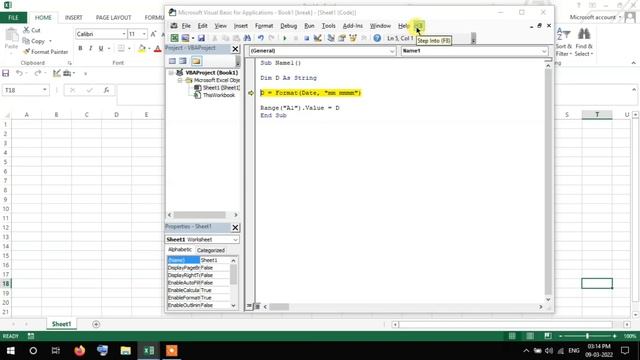
Task: Switch to Alphabetic tab in Properties
Action: click(180, 249)
